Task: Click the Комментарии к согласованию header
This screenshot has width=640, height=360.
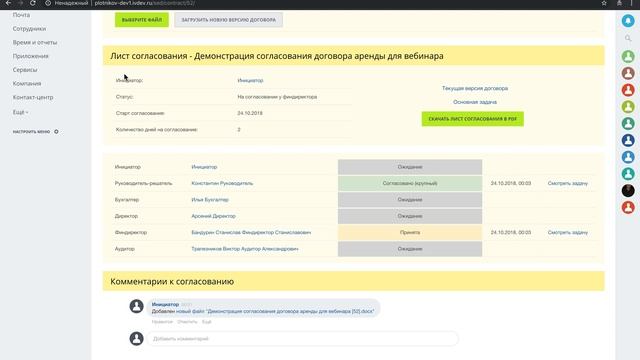Action: (353, 281)
